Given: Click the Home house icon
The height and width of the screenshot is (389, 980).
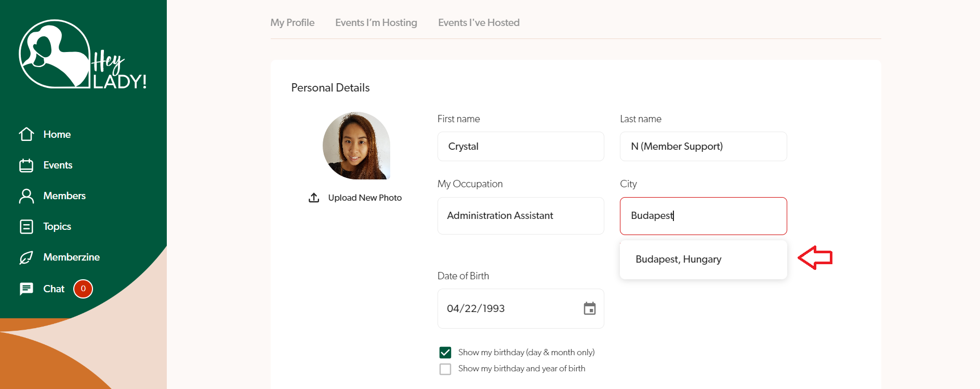Looking at the screenshot, I should [27, 134].
